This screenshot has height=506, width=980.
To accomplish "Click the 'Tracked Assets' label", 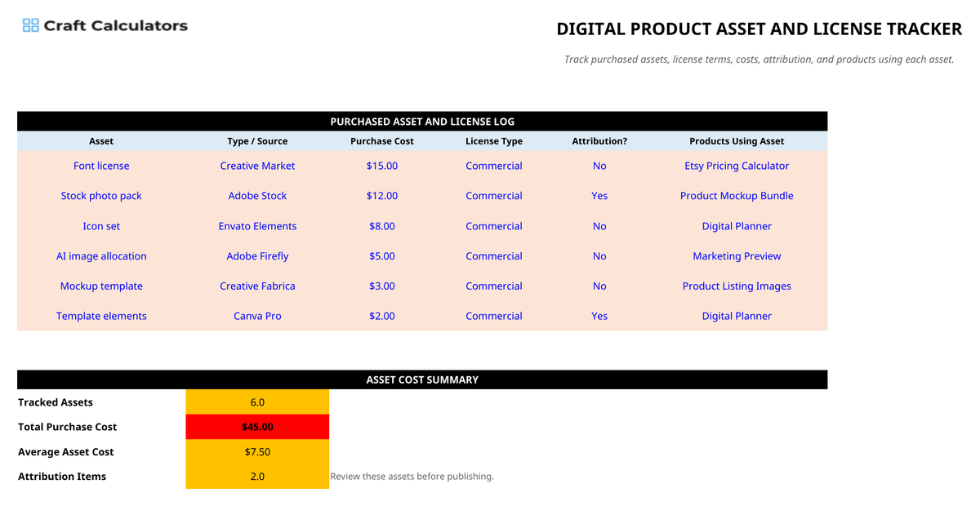I will click(56, 402).
